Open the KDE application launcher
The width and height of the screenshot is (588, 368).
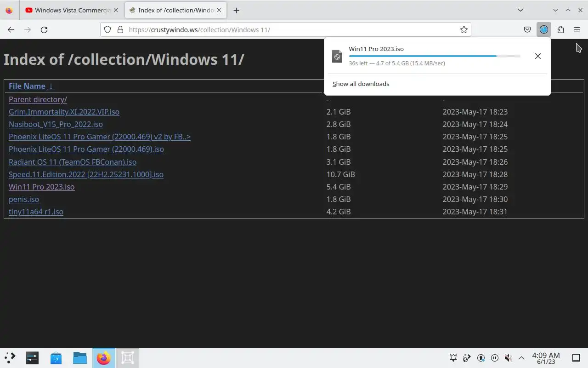click(10, 358)
